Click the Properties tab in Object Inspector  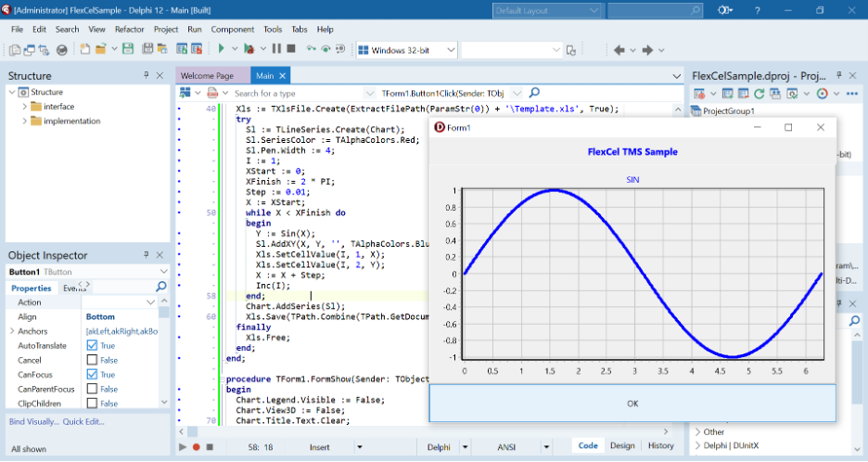point(31,289)
